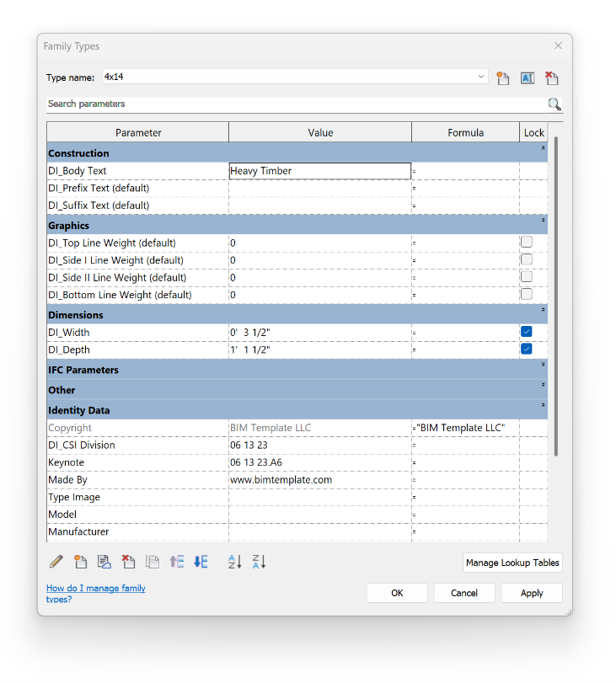Viewport: 616px width, 683px height.
Task: Uncheck the lock for DI_Width
Action: point(527,332)
